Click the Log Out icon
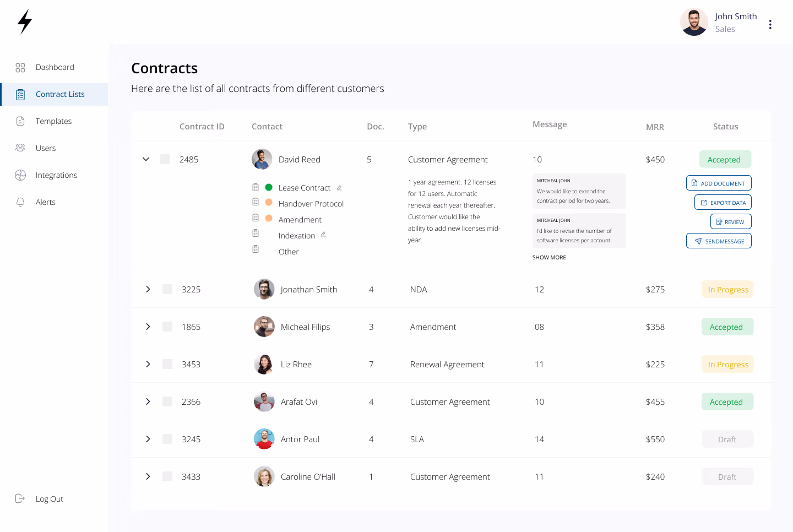The width and height of the screenshot is (793, 532). (20, 498)
